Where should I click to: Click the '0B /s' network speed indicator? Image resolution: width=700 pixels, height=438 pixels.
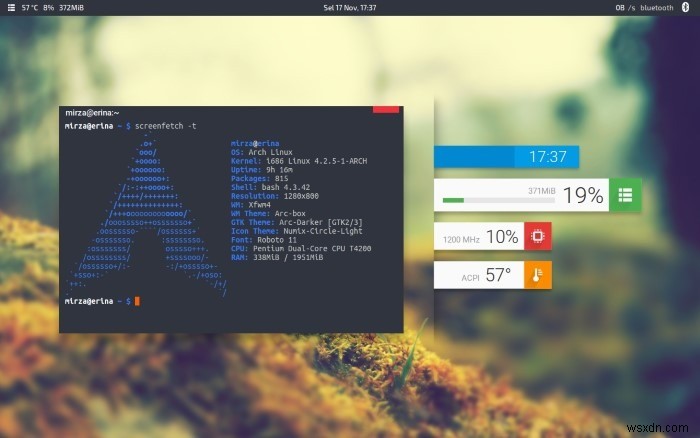[625, 8]
